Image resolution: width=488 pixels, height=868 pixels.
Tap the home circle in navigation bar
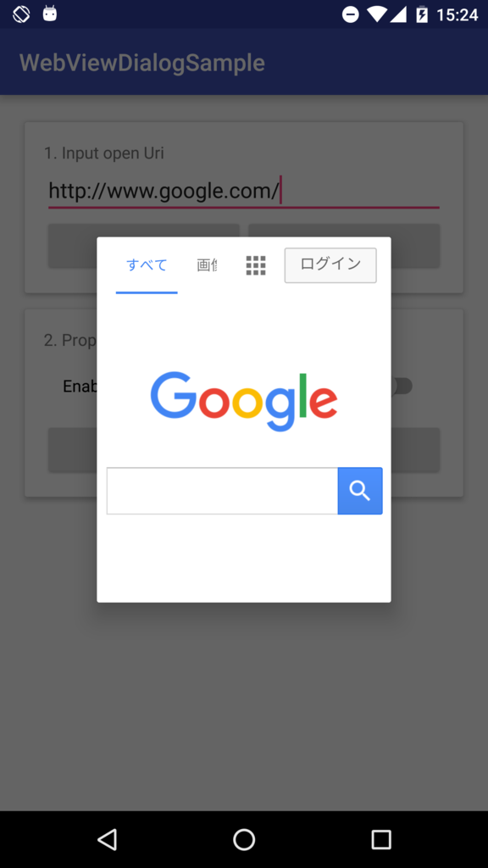pyautogui.click(x=244, y=839)
